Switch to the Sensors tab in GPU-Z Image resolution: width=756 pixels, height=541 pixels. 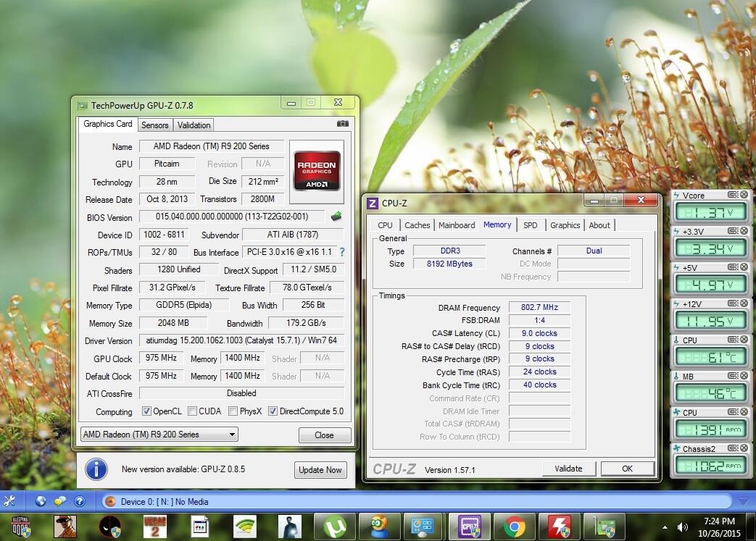pyautogui.click(x=155, y=125)
